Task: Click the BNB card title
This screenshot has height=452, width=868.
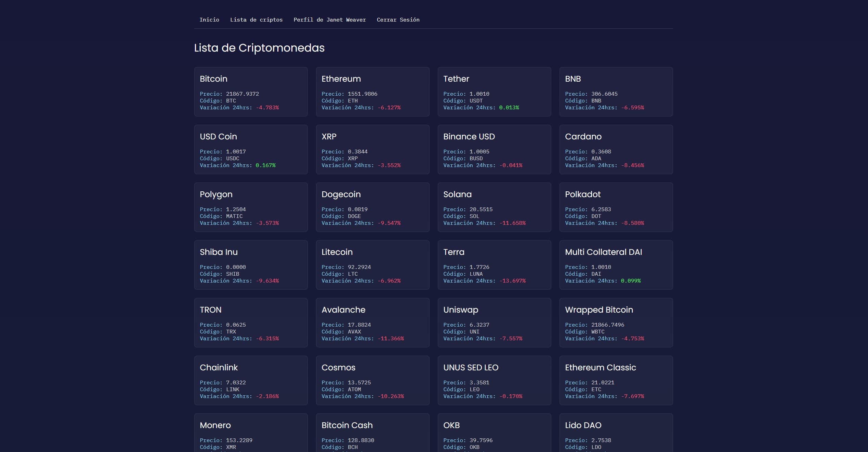Action: click(x=573, y=79)
